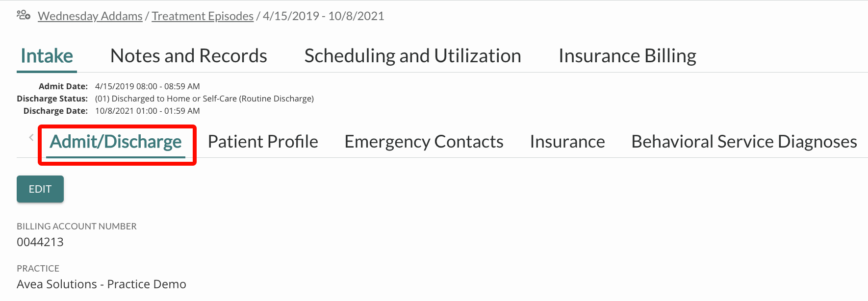Image resolution: width=868 pixels, height=301 pixels.
Task: Click the Discharge Date value text
Action: 148,111
